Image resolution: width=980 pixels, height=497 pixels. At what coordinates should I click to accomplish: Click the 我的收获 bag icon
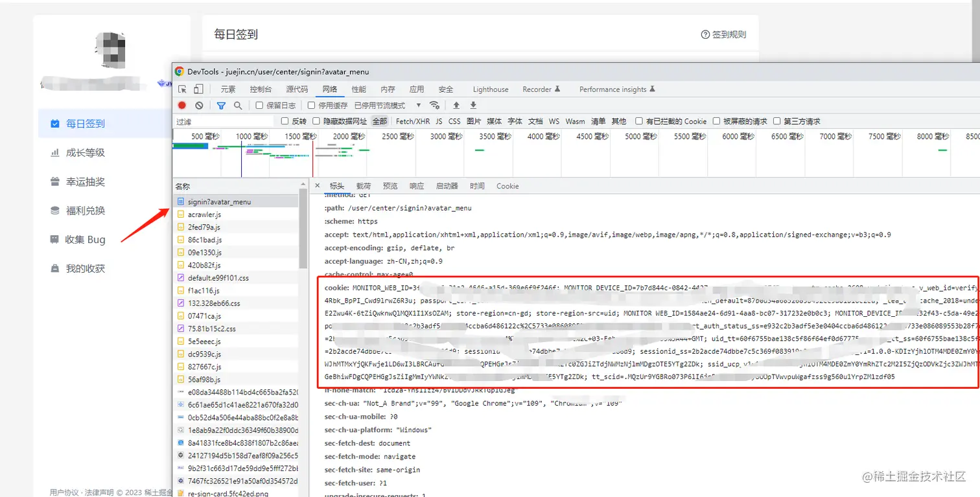coord(55,268)
